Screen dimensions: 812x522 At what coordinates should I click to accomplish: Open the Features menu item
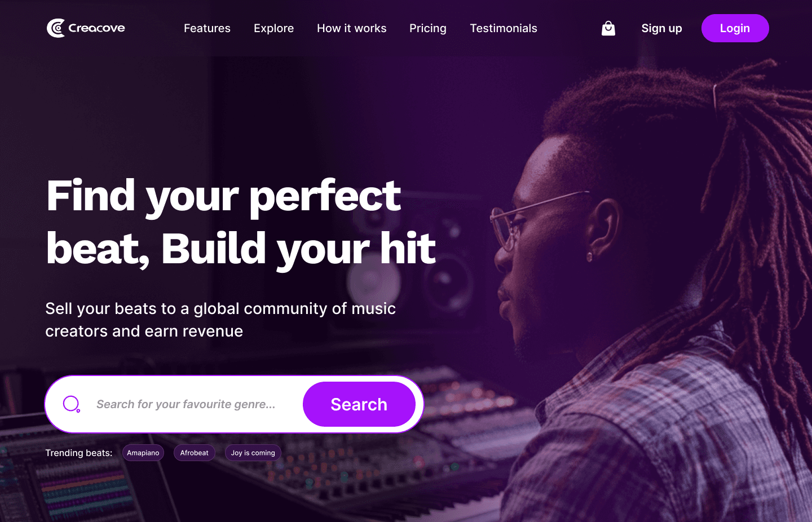207,28
